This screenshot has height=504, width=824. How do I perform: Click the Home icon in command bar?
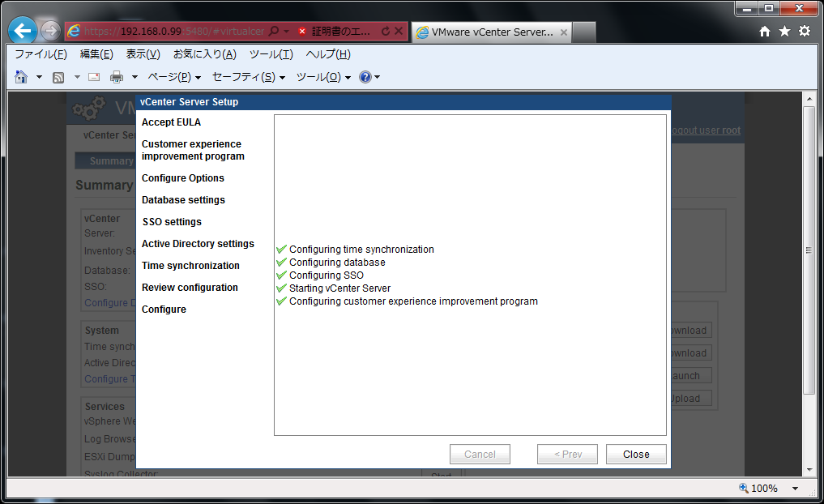(x=21, y=77)
